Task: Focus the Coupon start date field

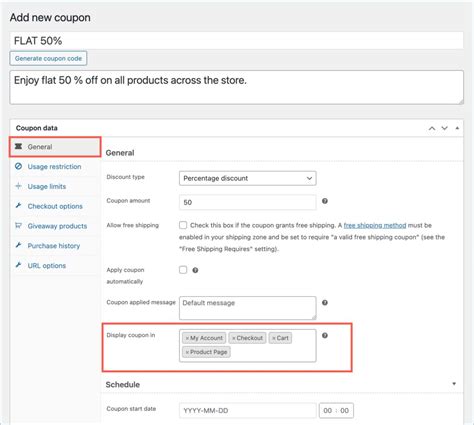Action: pyautogui.click(x=248, y=411)
